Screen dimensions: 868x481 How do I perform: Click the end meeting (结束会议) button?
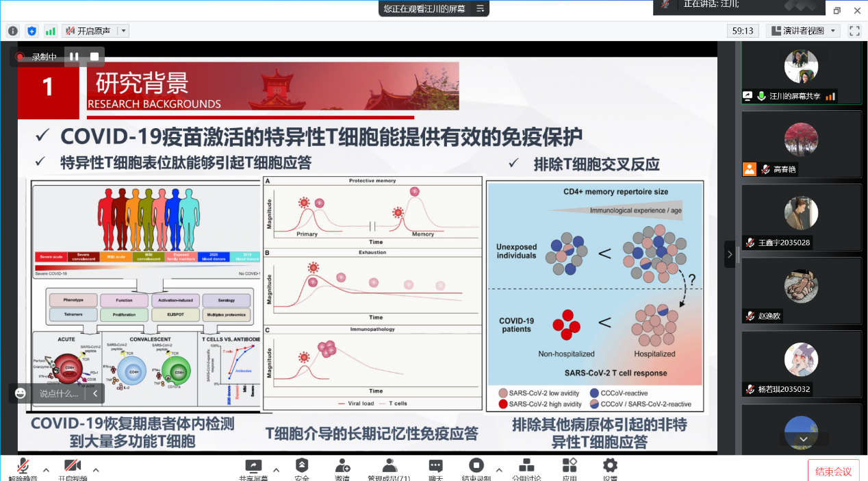tap(833, 471)
